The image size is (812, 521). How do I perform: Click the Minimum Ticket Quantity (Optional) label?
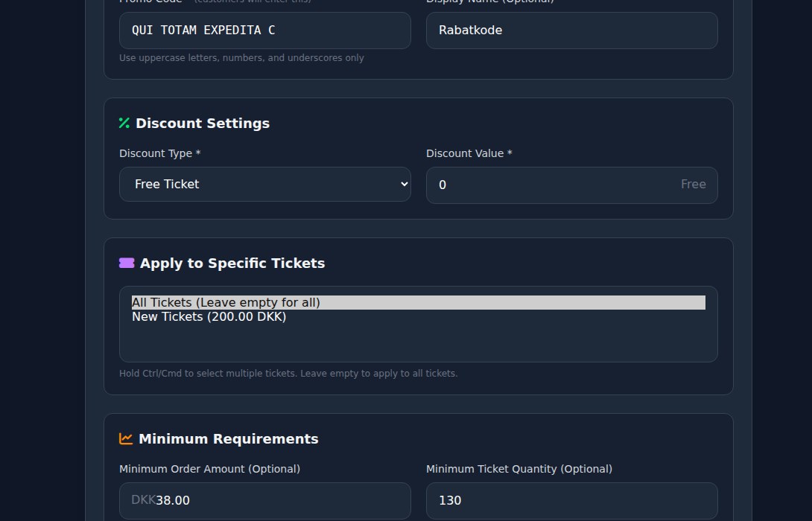click(519, 469)
